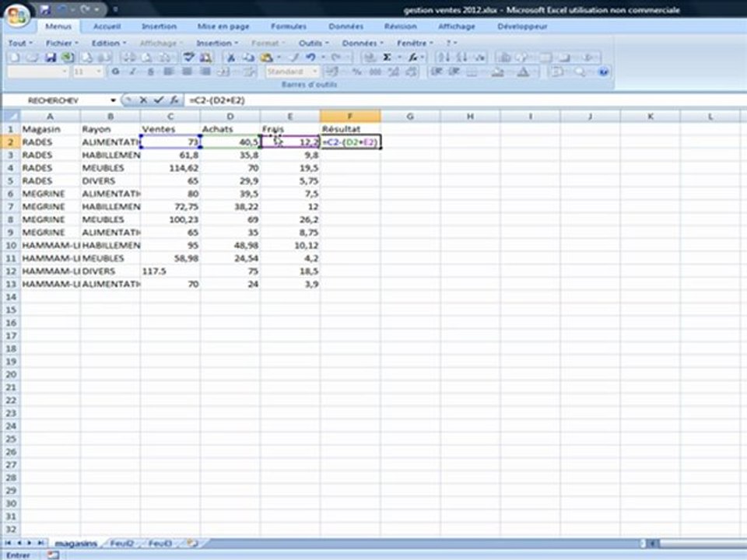This screenshot has height=560, width=747.
Task: Click the Open folder toolbar icon
Action: pyautogui.click(x=32, y=58)
